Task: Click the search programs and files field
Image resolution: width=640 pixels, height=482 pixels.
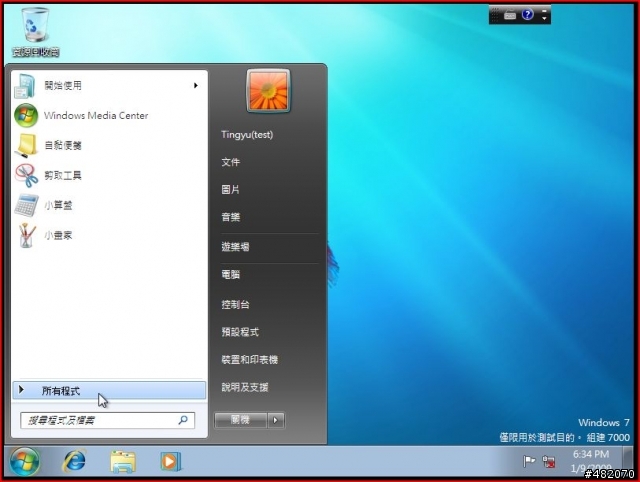Action: [x=107, y=420]
